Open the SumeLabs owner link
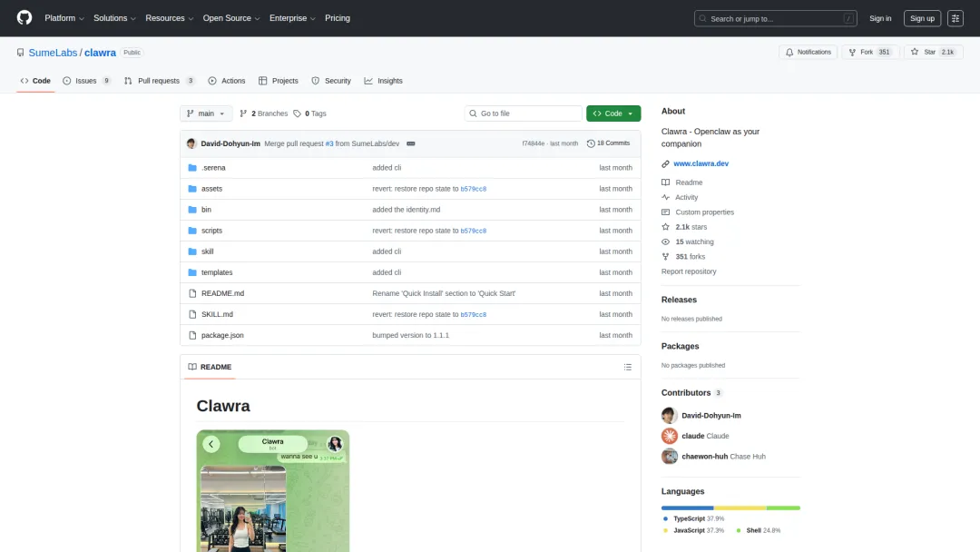Screen dimensions: 980x552 tap(53, 53)
